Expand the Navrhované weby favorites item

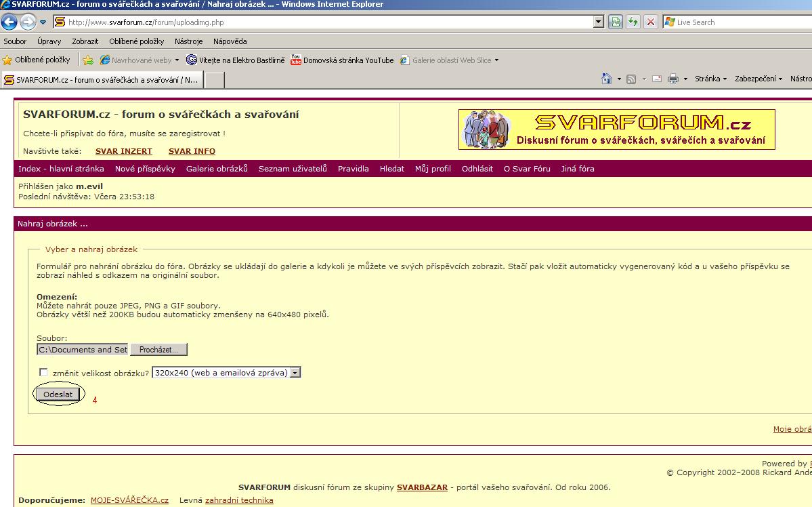140,60
